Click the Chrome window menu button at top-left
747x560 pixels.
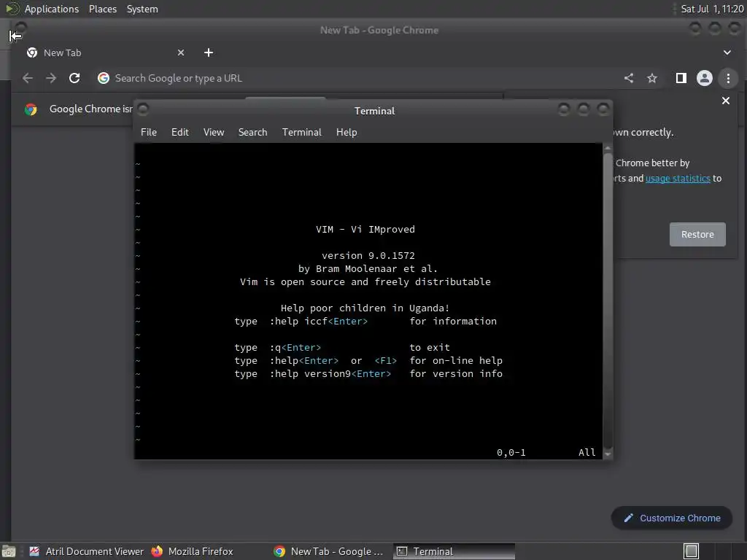20,28
